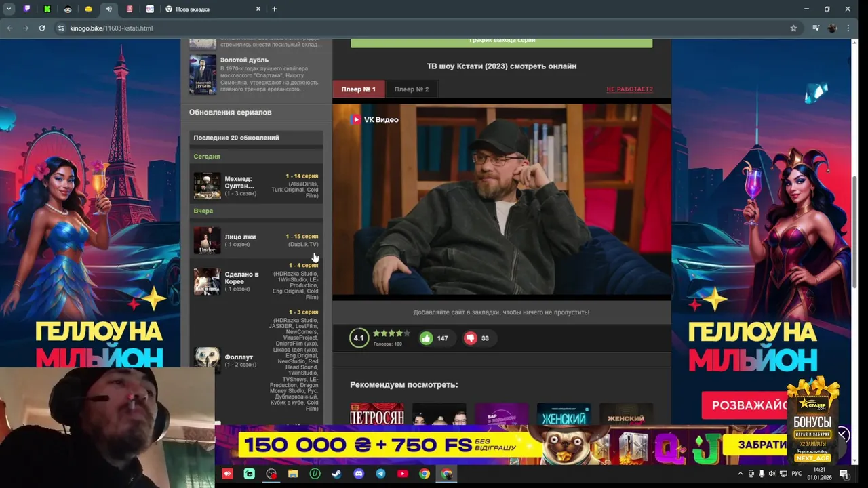
Task: Open the volume control in system tray
Action: (x=772, y=474)
